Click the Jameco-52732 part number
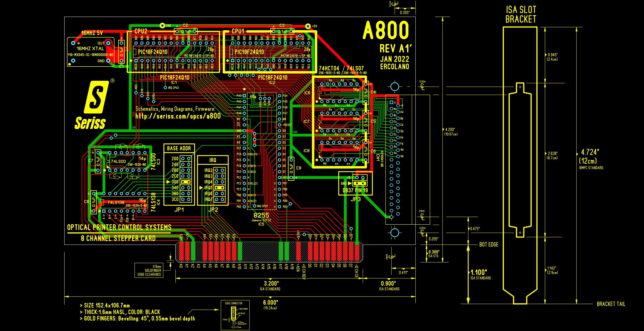 pyautogui.click(x=261, y=220)
